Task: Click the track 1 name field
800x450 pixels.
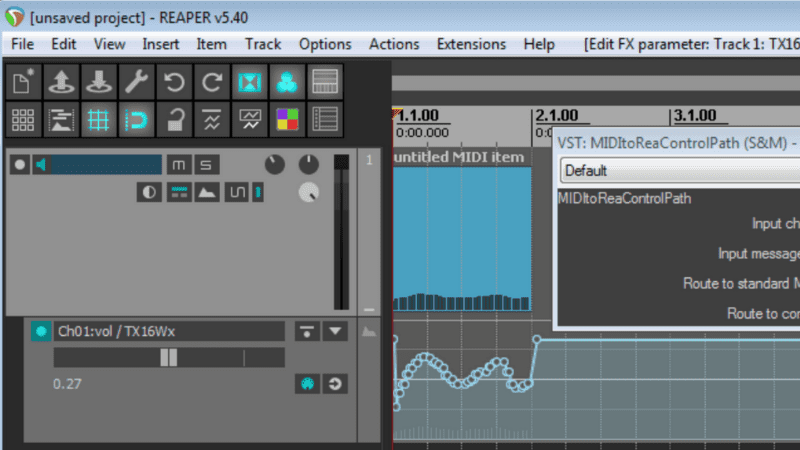Action: 106,165
